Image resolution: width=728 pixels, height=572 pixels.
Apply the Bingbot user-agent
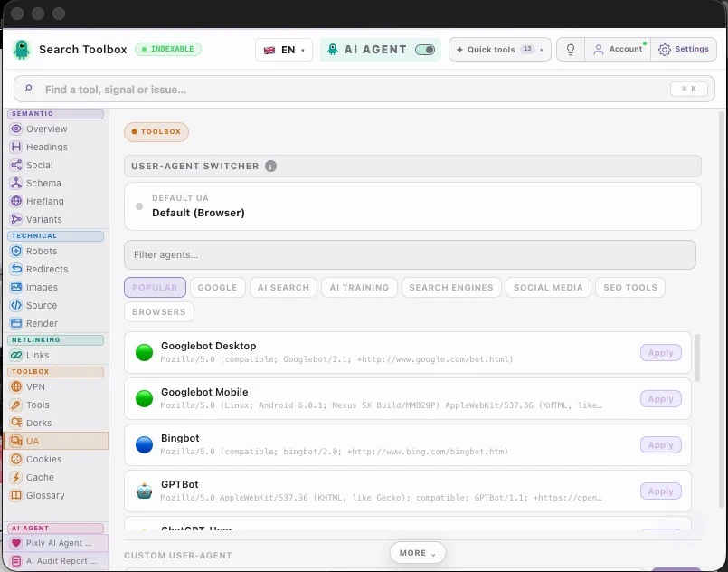tap(661, 444)
